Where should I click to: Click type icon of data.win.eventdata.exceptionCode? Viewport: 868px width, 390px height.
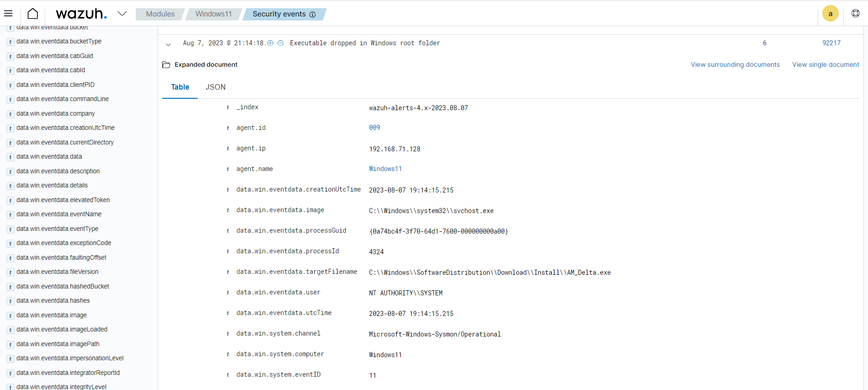click(10, 243)
